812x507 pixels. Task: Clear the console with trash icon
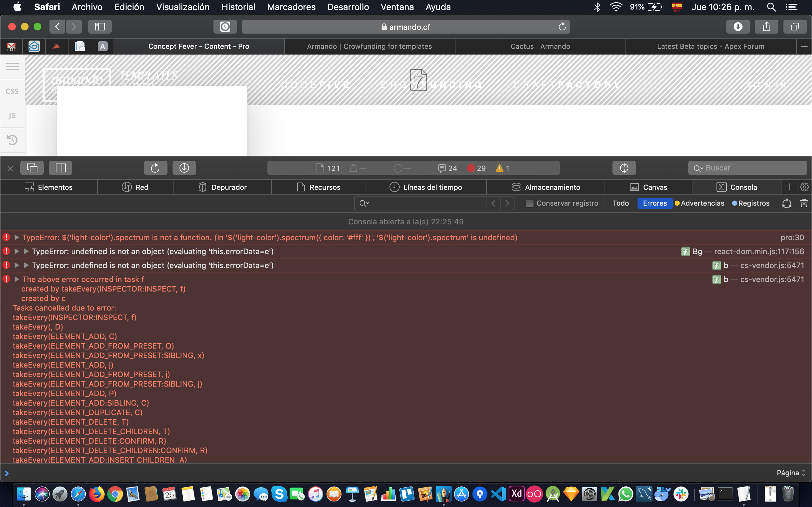[x=804, y=203]
